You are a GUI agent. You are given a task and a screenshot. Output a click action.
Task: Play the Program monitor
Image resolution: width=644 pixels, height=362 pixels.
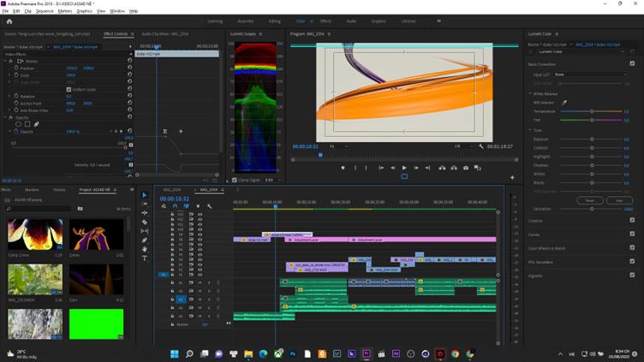tap(404, 168)
